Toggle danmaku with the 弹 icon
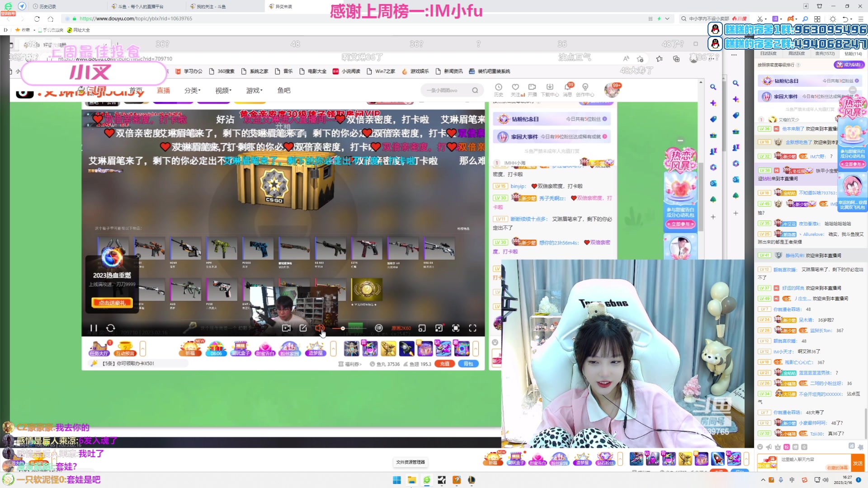 (x=379, y=328)
